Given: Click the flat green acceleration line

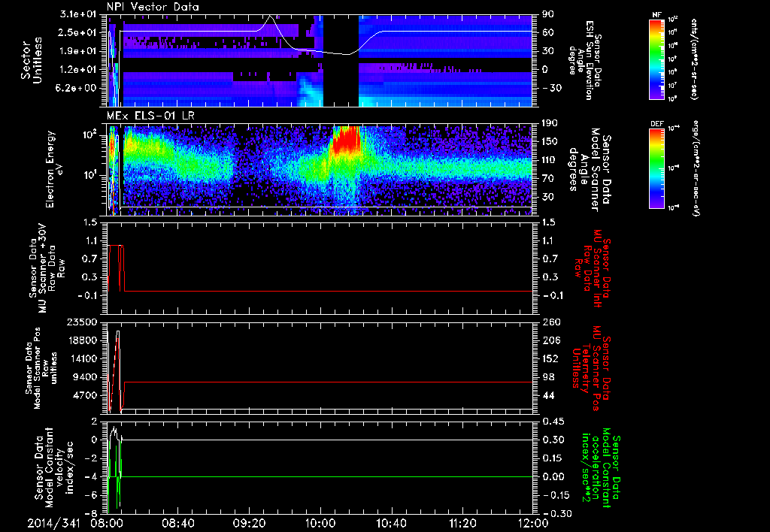Looking at the screenshot, I should tap(326, 476).
